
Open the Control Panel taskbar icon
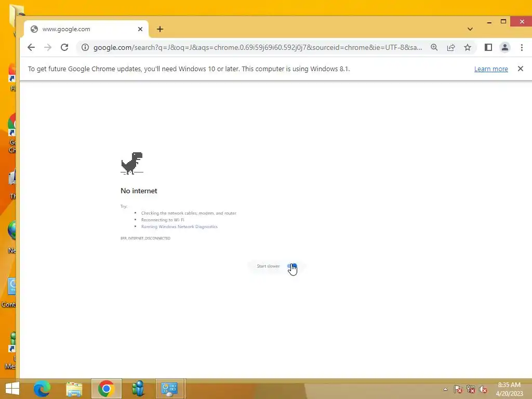169,389
